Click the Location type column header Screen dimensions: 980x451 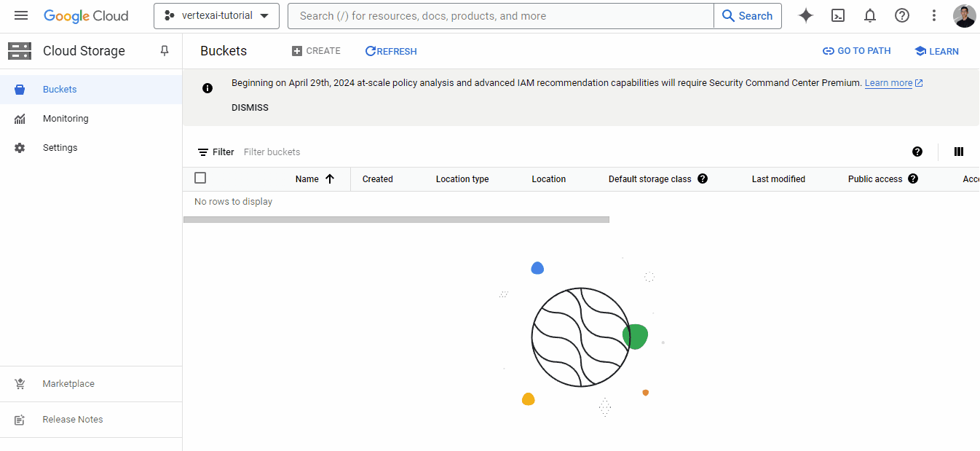pos(462,179)
